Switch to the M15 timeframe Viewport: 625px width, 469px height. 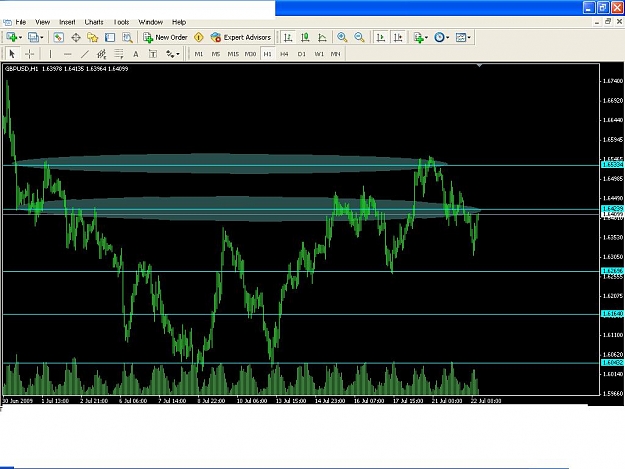pos(233,54)
